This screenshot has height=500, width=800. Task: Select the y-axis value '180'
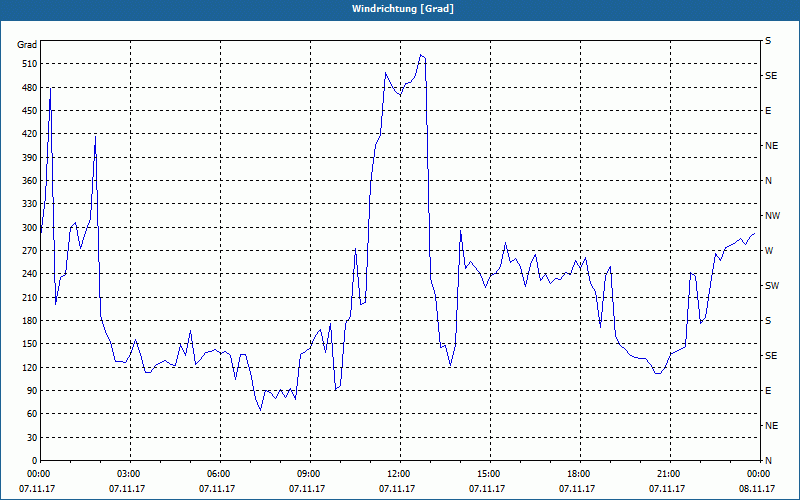(x=30, y=321)
